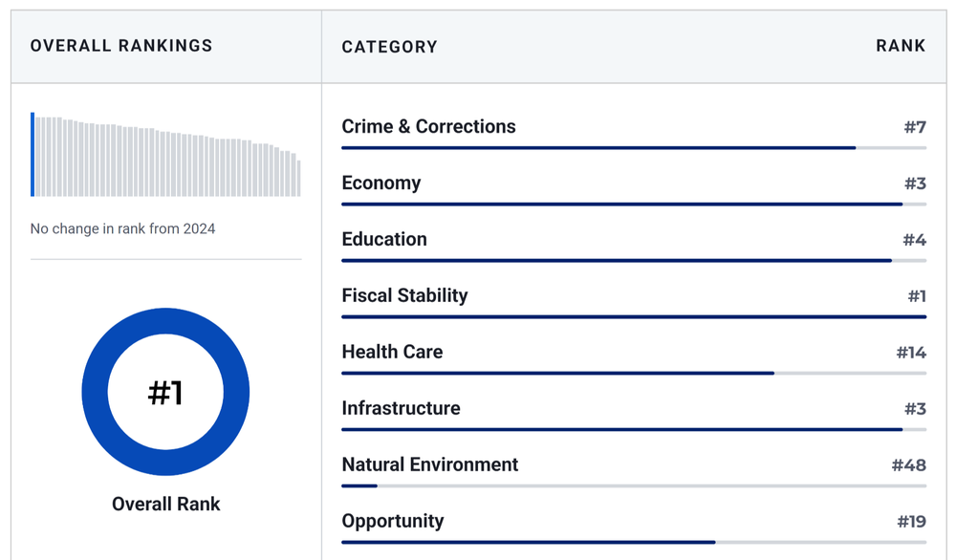The height and width of the screenshot is (560, 956).
Task: Click the last gray bar in rankings chart
Action: (x=298, y=178)
